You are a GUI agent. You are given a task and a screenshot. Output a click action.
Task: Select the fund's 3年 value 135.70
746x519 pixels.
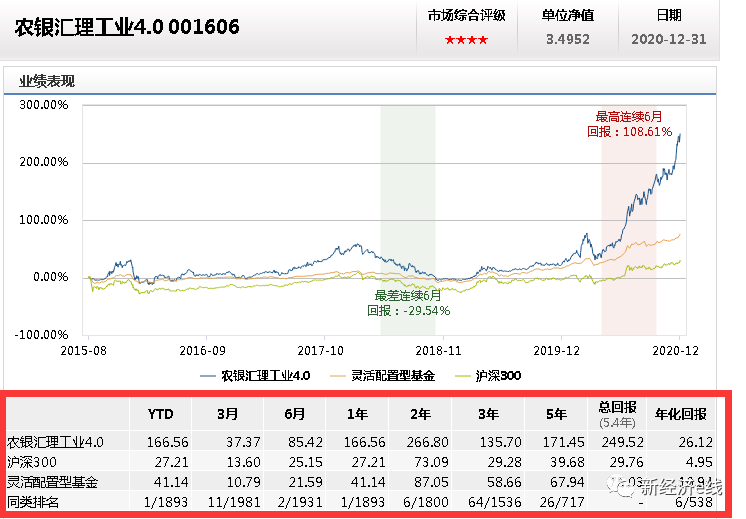point(500,442)
